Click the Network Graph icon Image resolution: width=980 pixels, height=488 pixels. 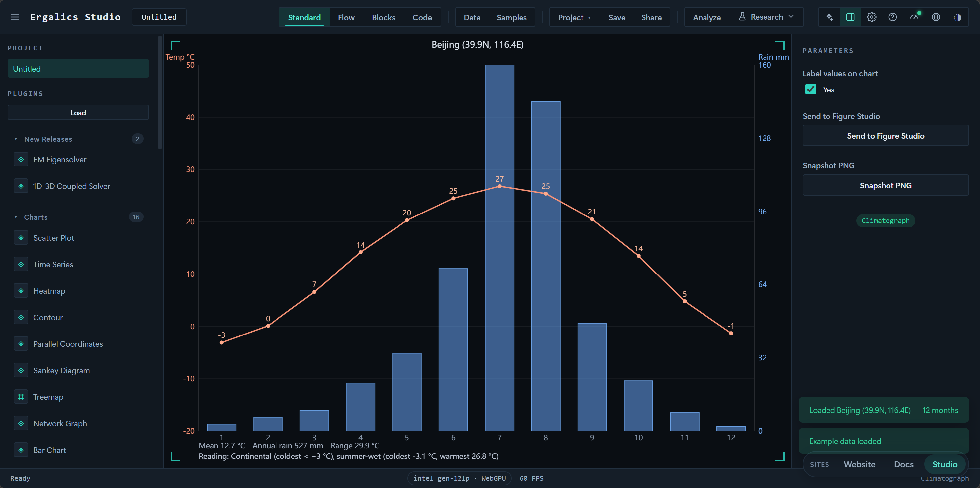click(x=21, y=423)
